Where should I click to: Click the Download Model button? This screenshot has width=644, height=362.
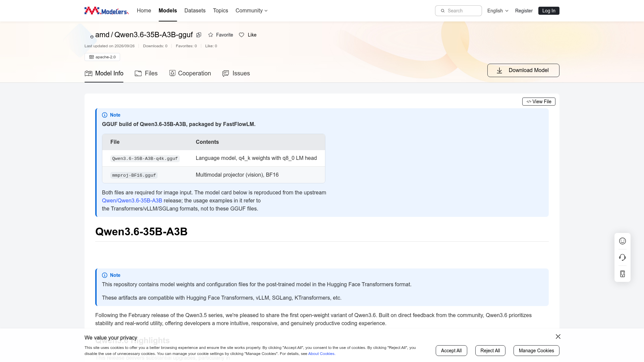point(523,70)
